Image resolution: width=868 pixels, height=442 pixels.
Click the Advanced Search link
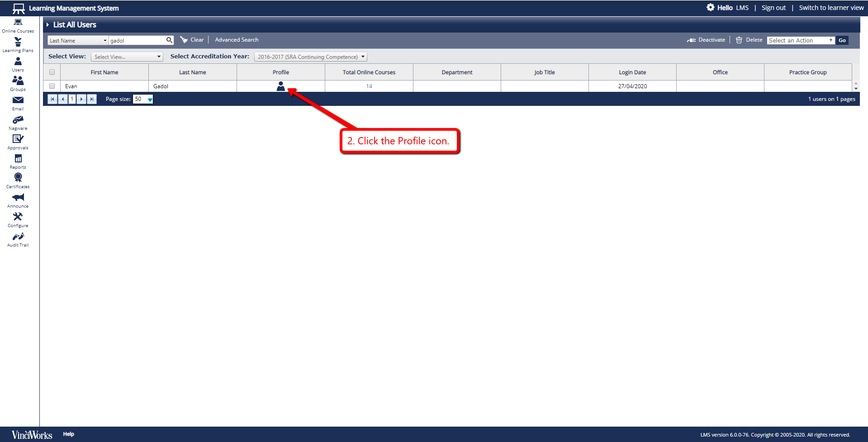tap(237, 40)
